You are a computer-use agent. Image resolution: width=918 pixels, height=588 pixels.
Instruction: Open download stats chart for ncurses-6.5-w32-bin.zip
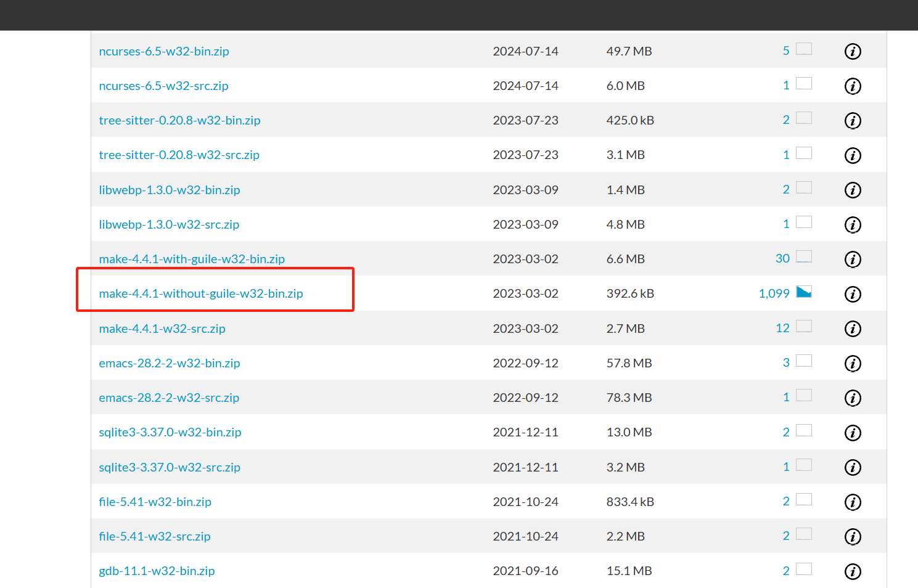(804, 49)
